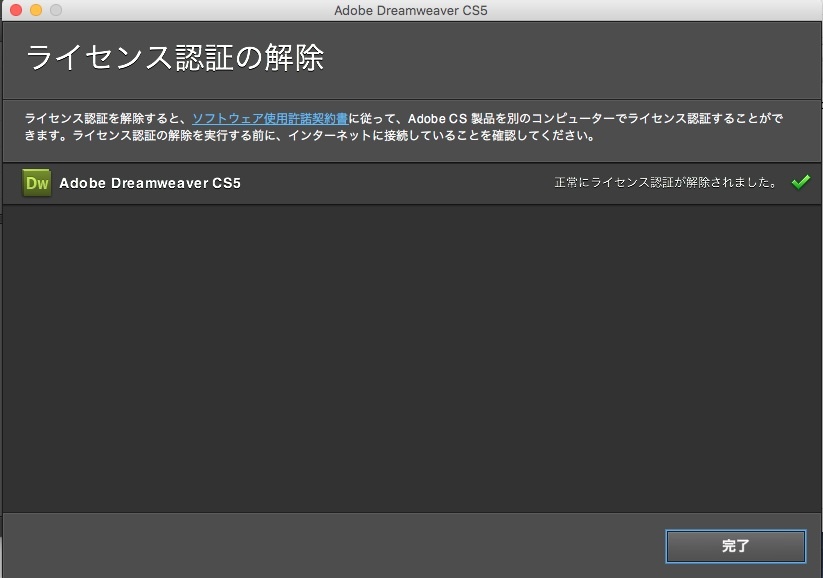Click the green checkmark status icon

pyautogui.click(x=800, y=182)
